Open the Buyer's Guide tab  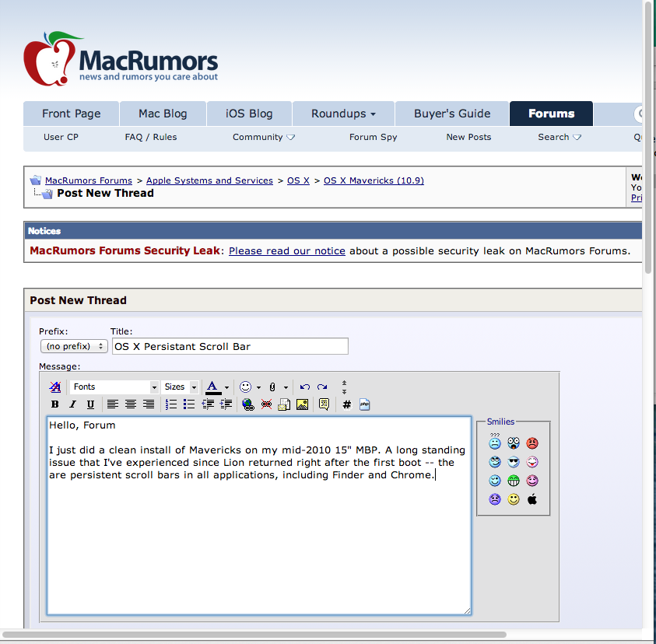pos(452,114)
